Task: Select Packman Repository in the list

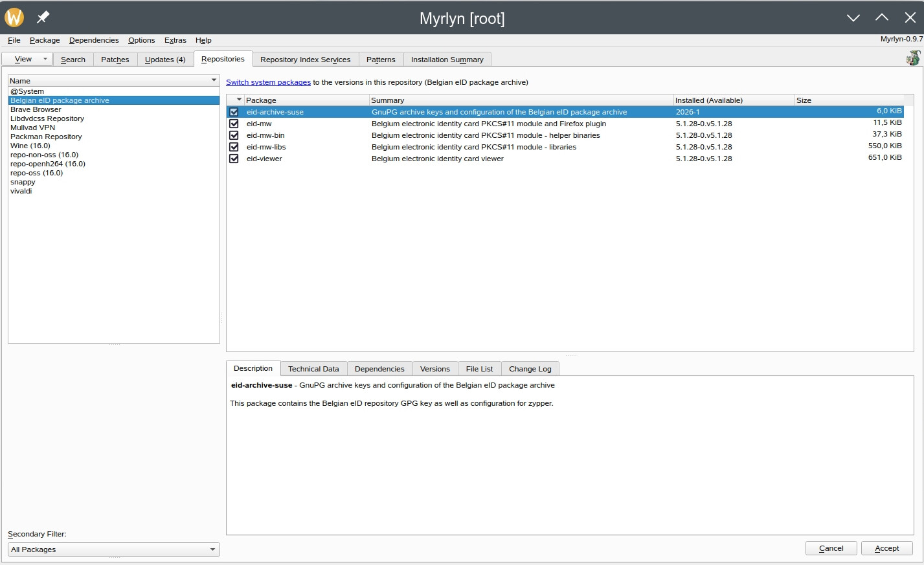Action: (46, 137)
